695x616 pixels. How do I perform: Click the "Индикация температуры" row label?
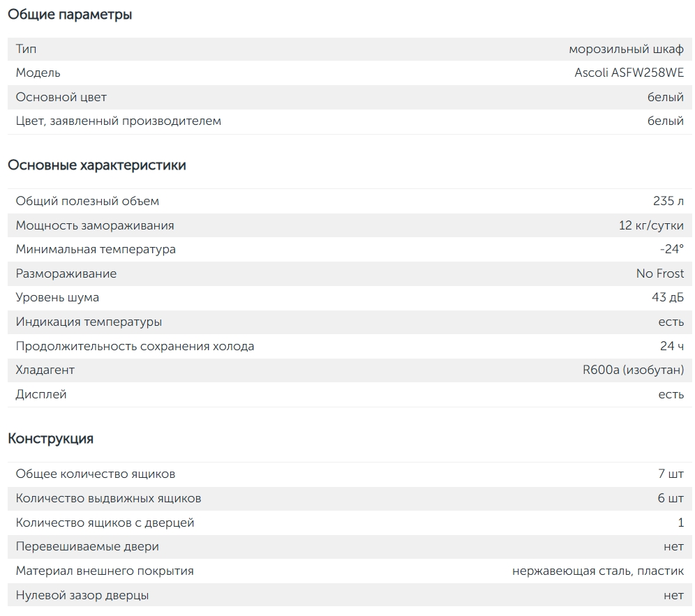pyautogui.click(x=89, y=322)
